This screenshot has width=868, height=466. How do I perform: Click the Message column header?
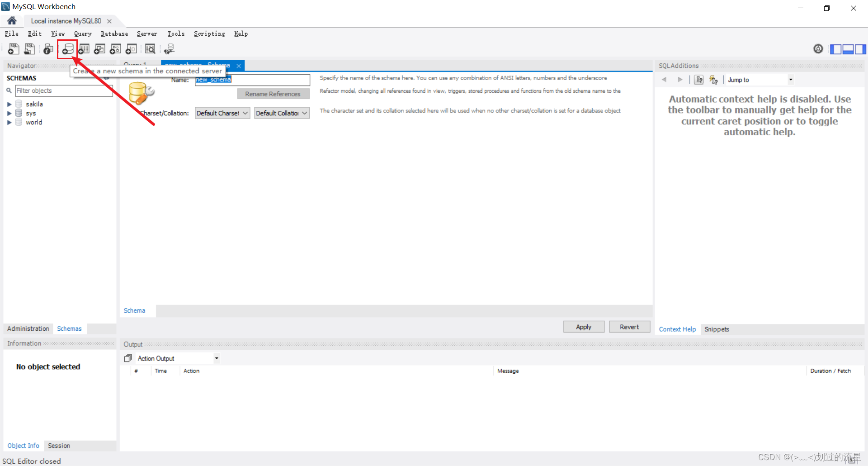[508, 371]
